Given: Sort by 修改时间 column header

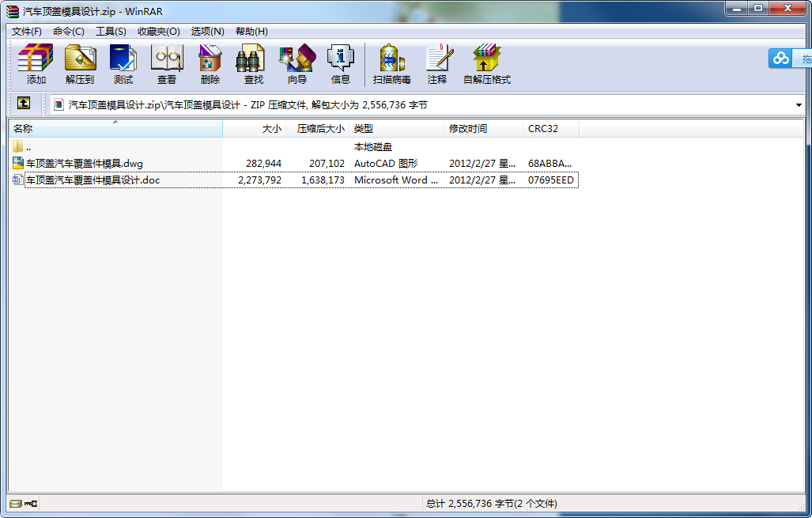Looking at the screenshot, I should [x=483, y=128].
